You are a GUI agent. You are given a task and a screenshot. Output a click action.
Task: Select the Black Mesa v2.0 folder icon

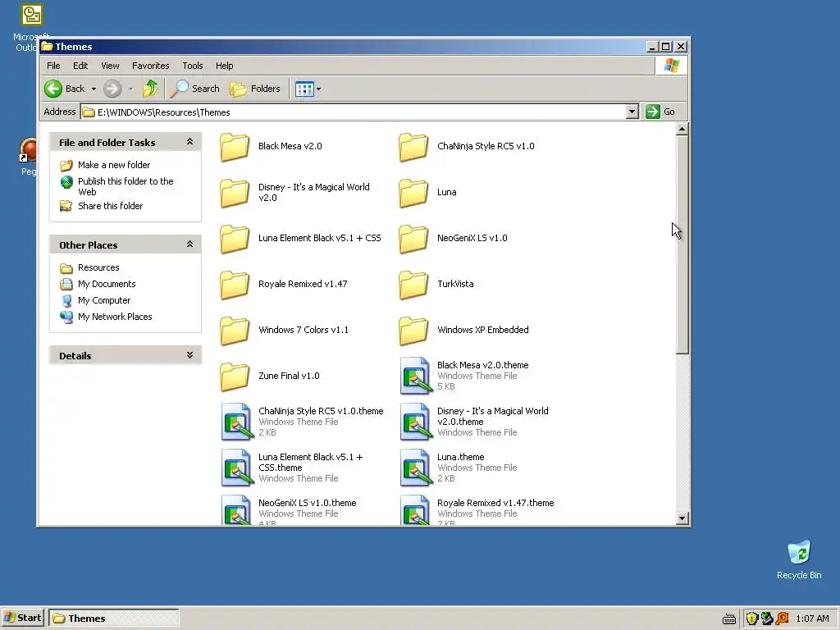(x=235, y=147)
